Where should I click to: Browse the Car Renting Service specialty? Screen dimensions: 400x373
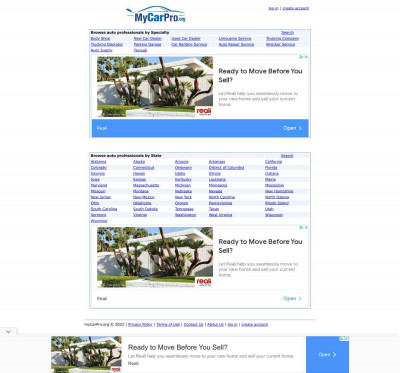pyautogui.click(x=189, y=45)
